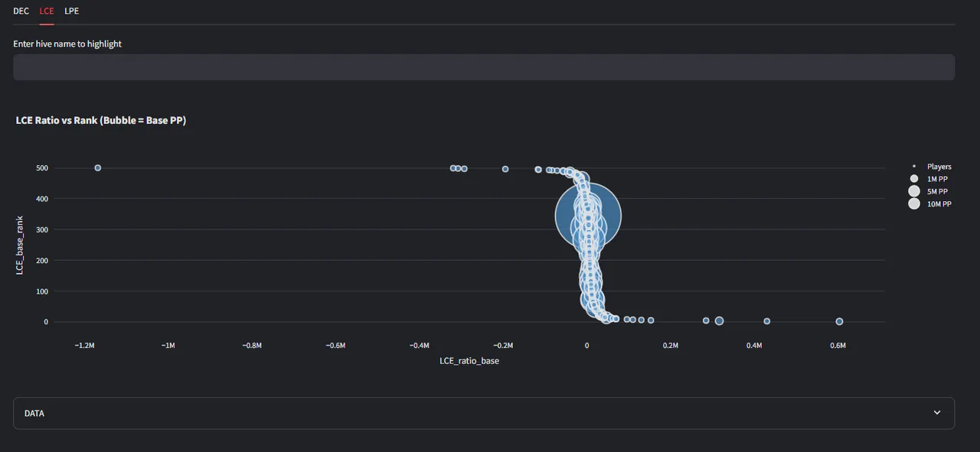
Task: Click the rightmost bubble near 0.6M ratio
Action: tap(839, 321)
